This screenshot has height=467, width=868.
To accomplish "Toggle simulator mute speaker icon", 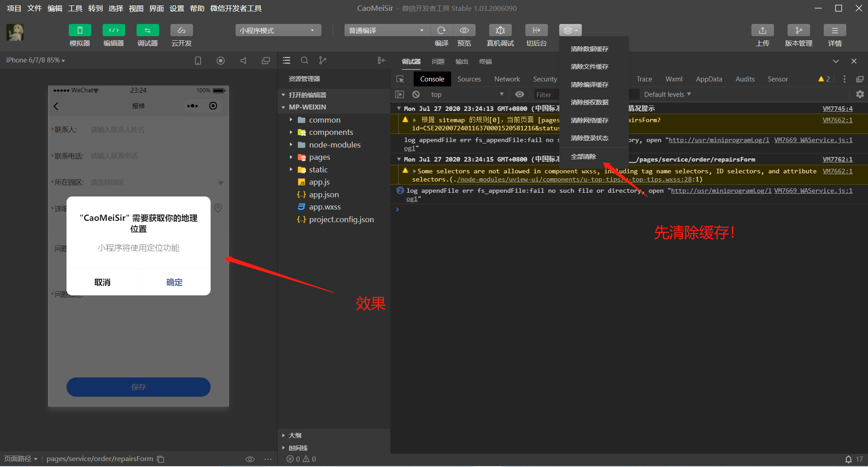I will (243, 61).
